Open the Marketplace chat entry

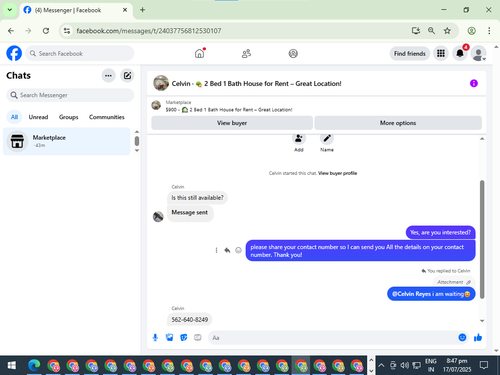67,141
